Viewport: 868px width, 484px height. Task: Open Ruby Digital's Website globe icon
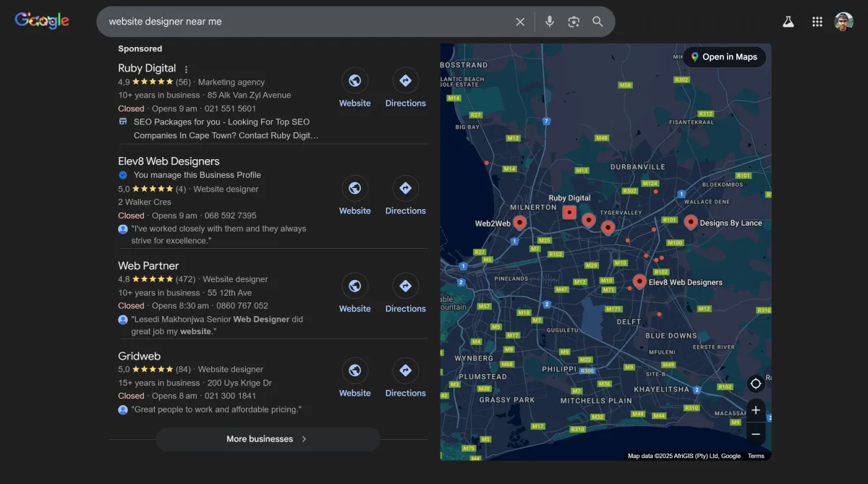pyautogui.click(x=354, y=81)
